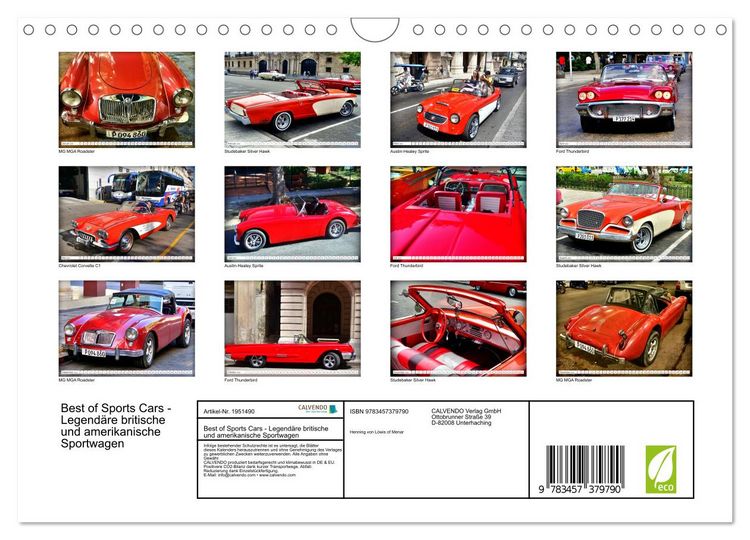Click caption under the grille close-up photo
The image size is (750, 540).
coord(77,151)
